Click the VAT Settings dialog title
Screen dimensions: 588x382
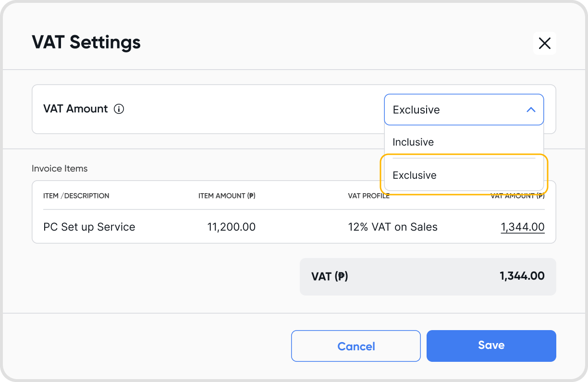click(86, 42)
